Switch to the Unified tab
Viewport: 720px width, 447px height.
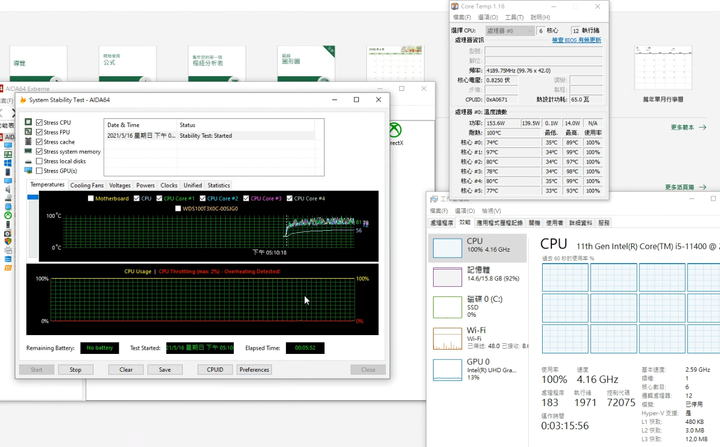click(x=193, y=185)
